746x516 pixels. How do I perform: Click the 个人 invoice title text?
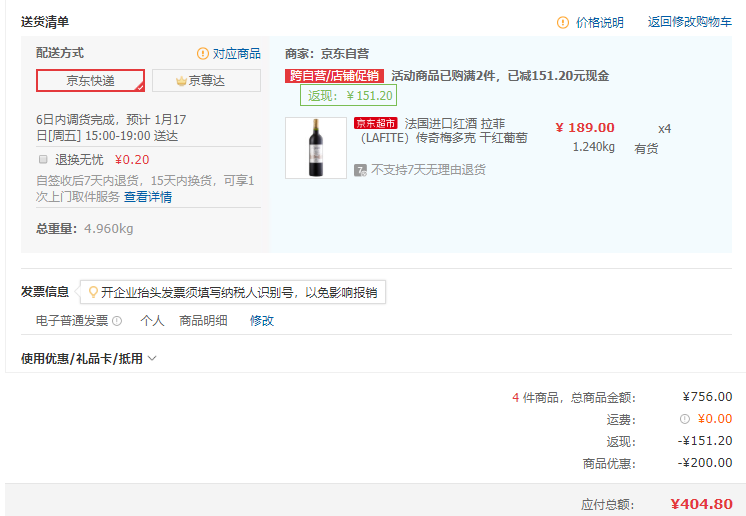tap(152, 321)
